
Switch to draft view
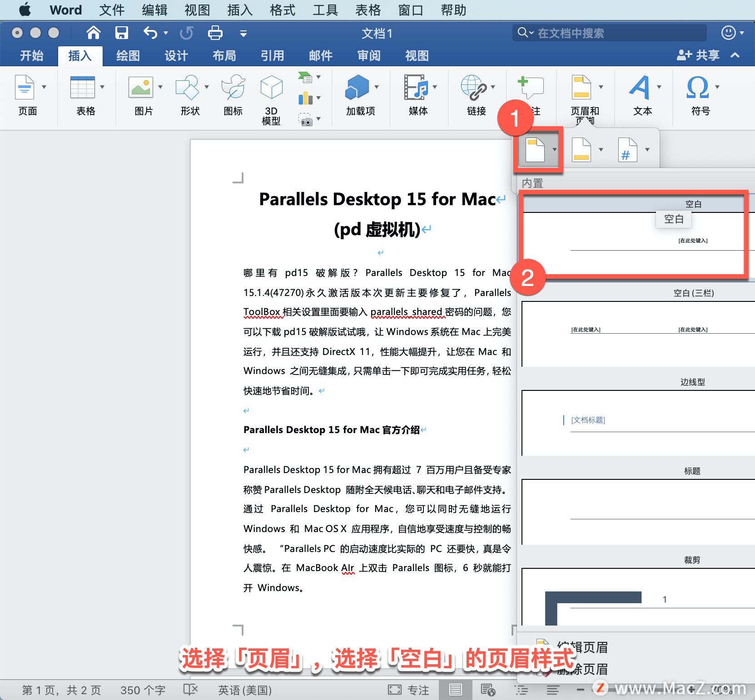coord(553,690)
